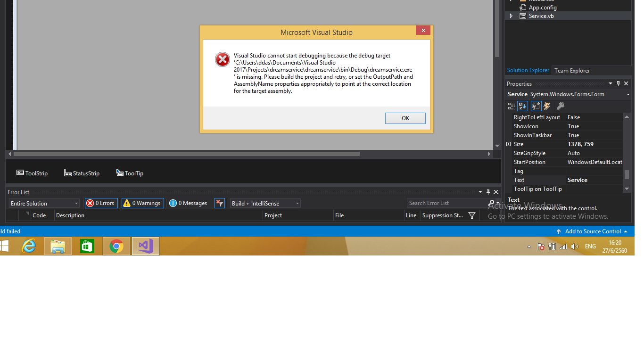Open Internet Explorer from the taskbar

(29, 246)
